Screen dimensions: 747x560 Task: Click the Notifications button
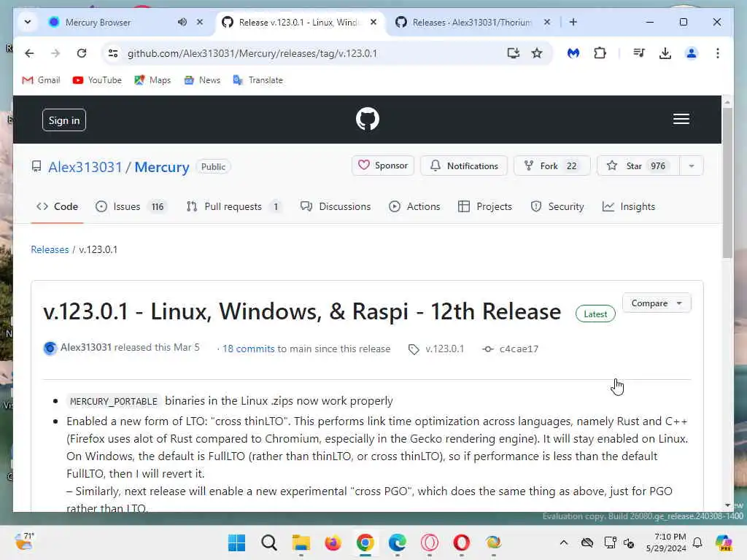[464, 166]
